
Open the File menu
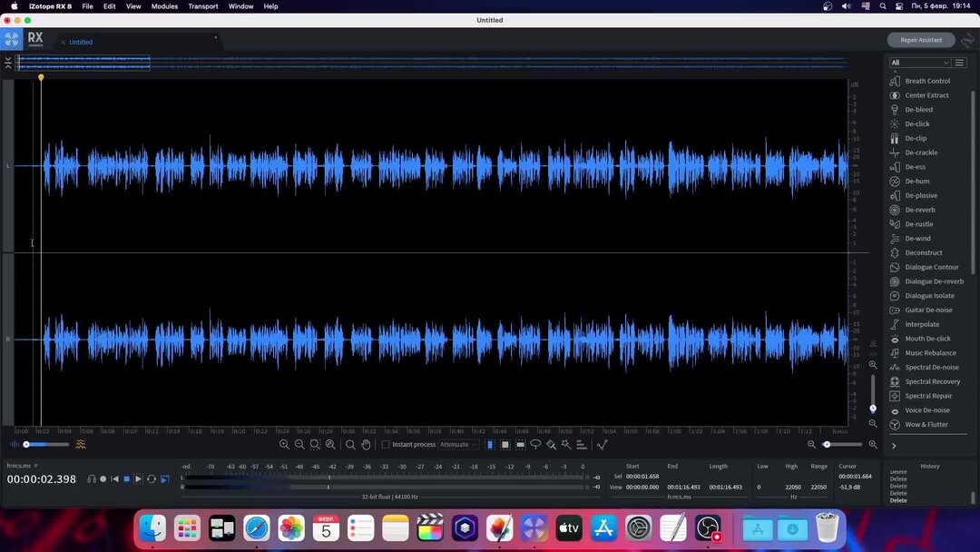coord(87,6)
